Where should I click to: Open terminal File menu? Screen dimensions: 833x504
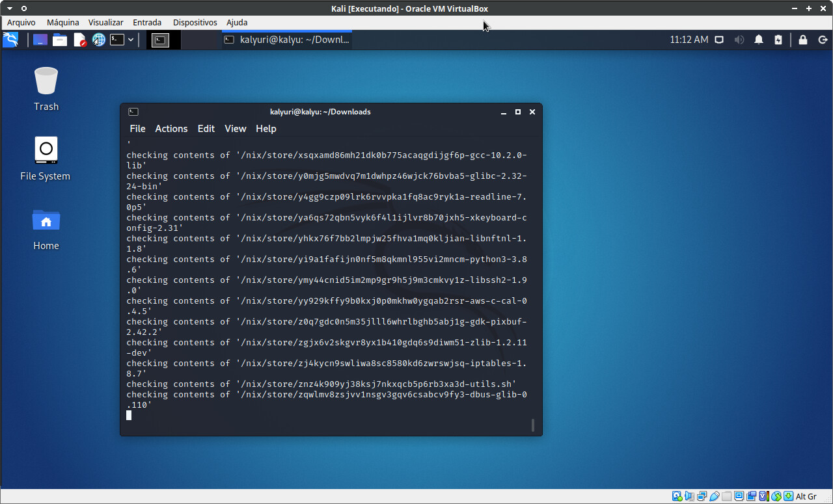(137, 129)
